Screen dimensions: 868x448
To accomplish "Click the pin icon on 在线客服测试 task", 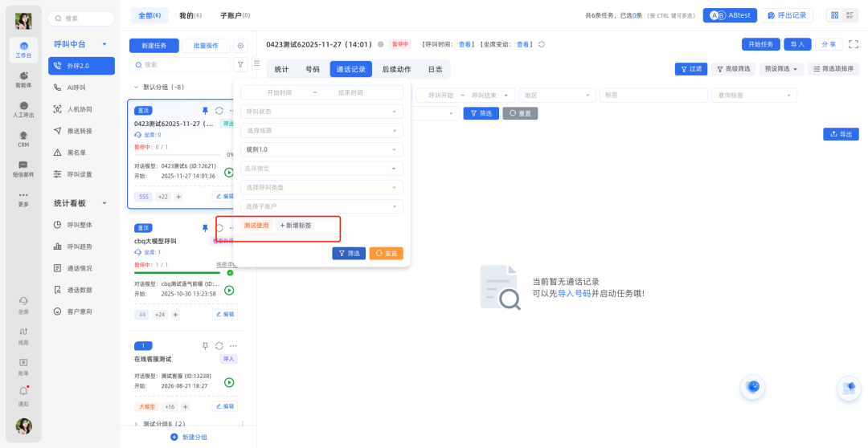I will [205, 346].
